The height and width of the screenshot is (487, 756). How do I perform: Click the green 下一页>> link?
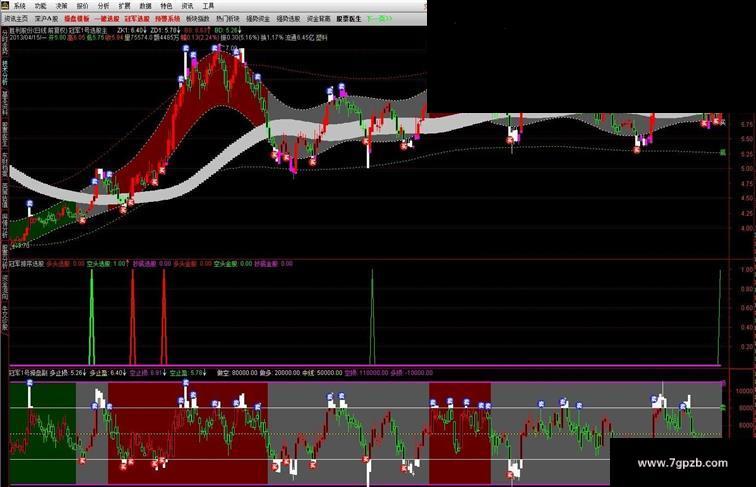click(379, 19)
